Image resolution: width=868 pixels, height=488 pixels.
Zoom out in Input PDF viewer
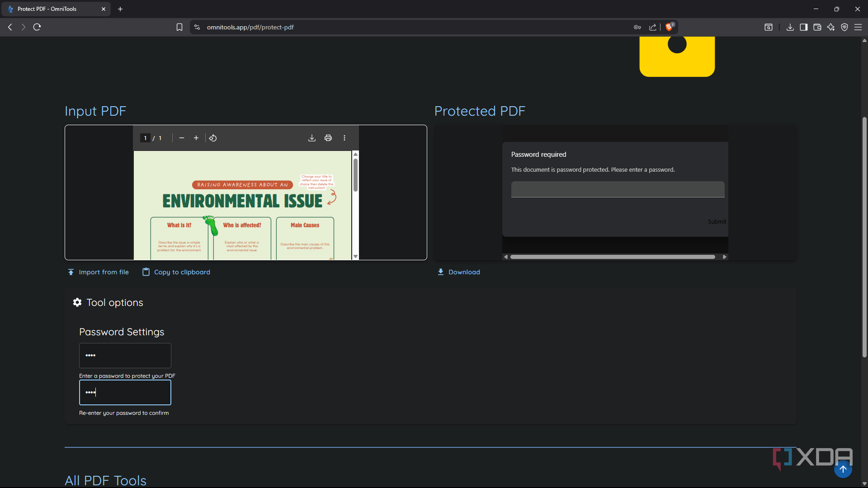point(182,138)
